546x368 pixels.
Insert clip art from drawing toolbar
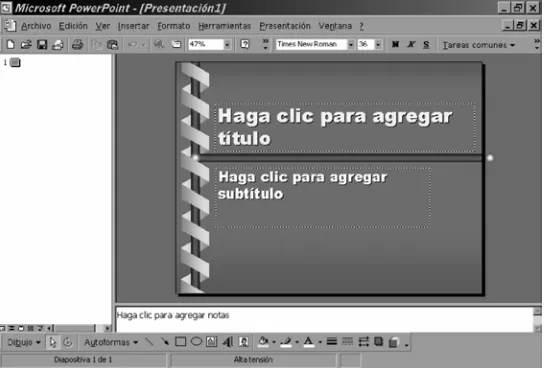pos(244,342)
